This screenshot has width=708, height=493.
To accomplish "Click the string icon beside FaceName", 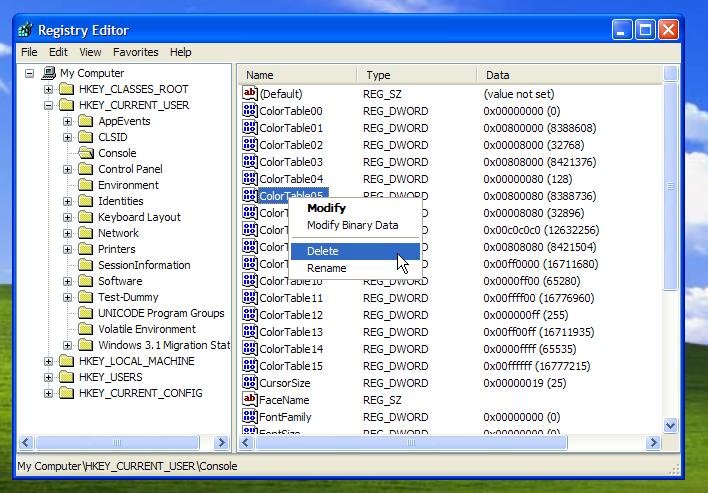I will pyautogui.click(x=250, y=400).
